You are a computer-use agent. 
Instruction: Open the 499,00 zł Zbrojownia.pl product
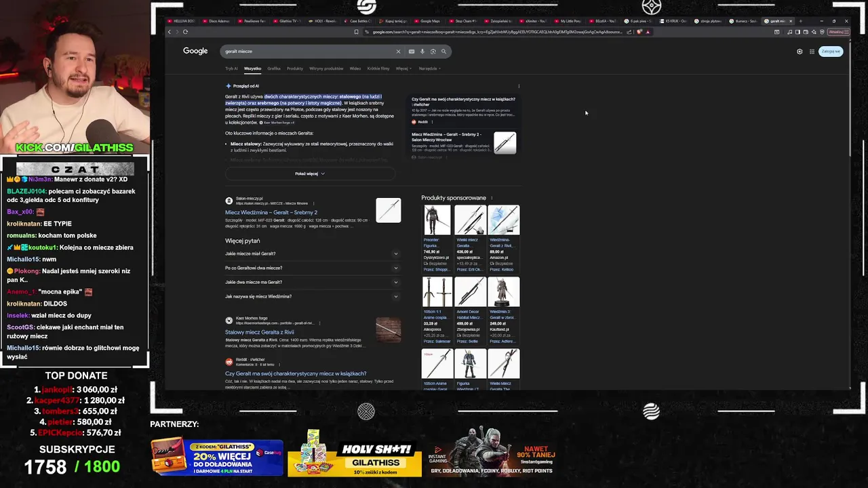tap(470, 310)
